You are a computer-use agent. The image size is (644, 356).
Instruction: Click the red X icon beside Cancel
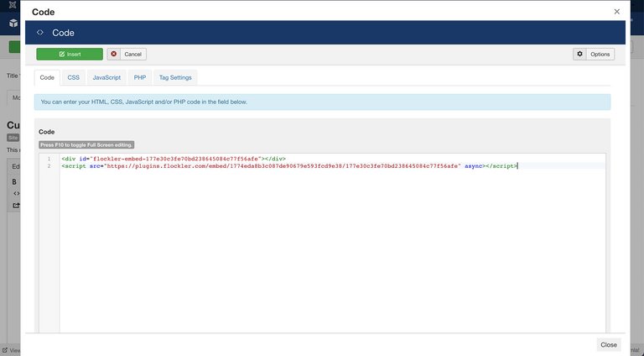coord(114,54)
